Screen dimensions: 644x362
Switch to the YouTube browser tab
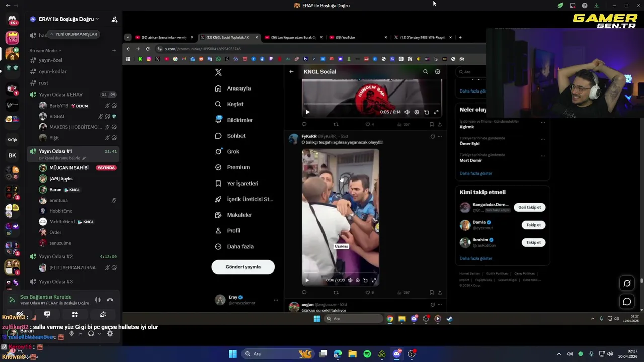coord(358,37)
